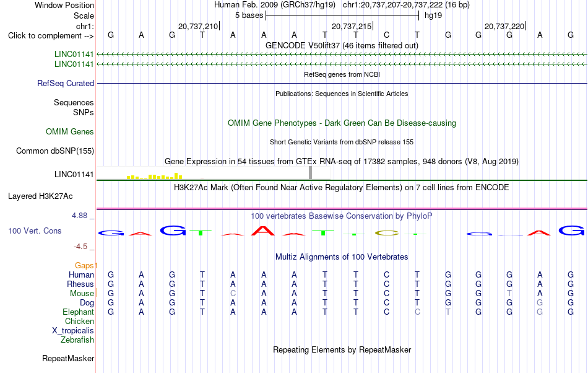The width and height of the screenshot is (588, 373).
Task: Open the 'OMIM Genes' track label
Action: 70,132
